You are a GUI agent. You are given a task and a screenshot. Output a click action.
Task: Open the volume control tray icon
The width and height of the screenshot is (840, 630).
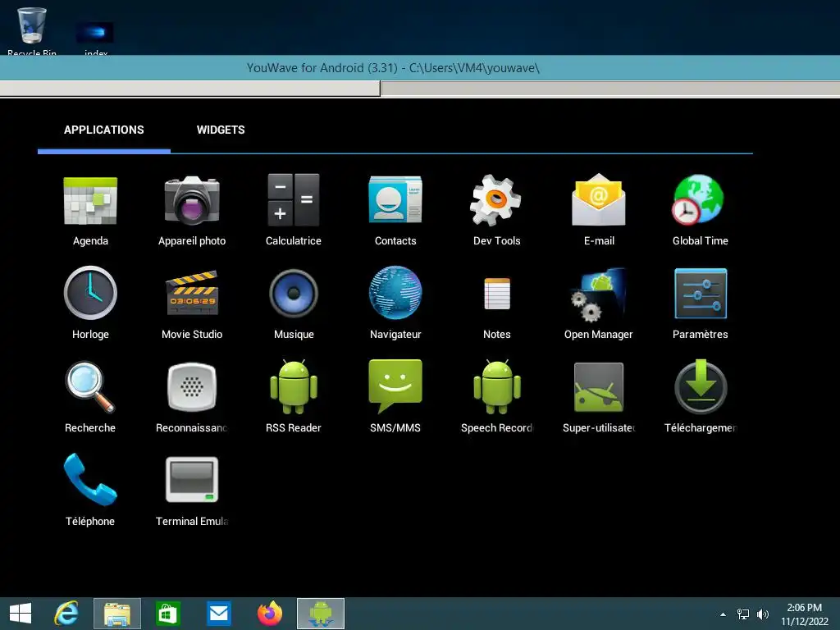tap(763, 614)
